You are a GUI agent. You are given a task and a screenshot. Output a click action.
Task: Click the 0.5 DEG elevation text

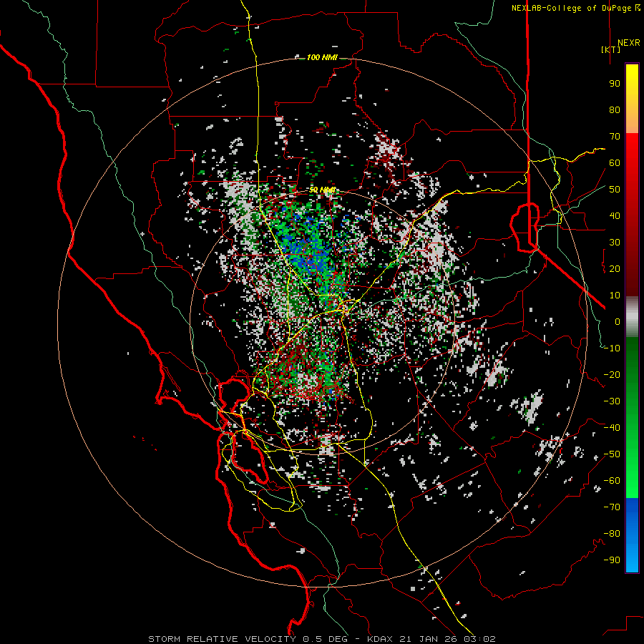[326, 639]
